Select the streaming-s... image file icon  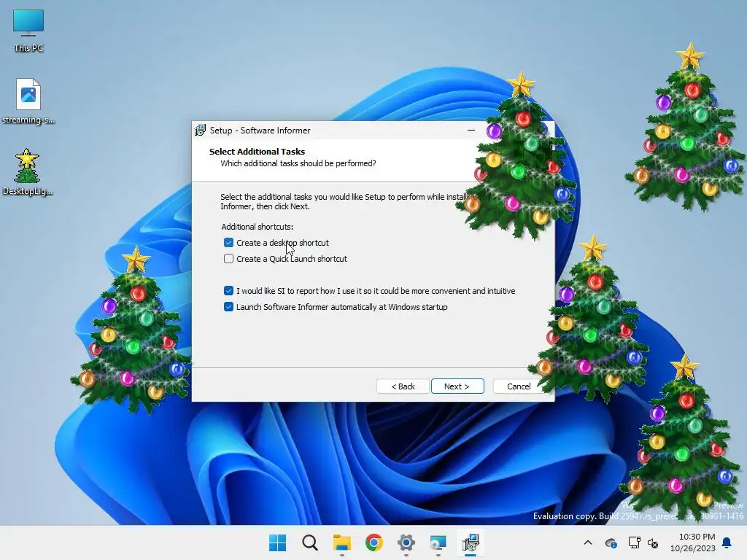28,101
